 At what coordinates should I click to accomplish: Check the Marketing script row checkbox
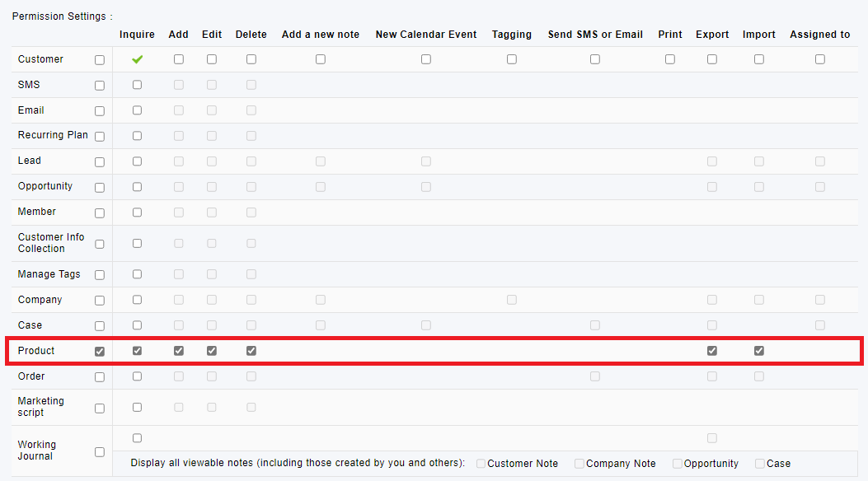tap(100, 408)
